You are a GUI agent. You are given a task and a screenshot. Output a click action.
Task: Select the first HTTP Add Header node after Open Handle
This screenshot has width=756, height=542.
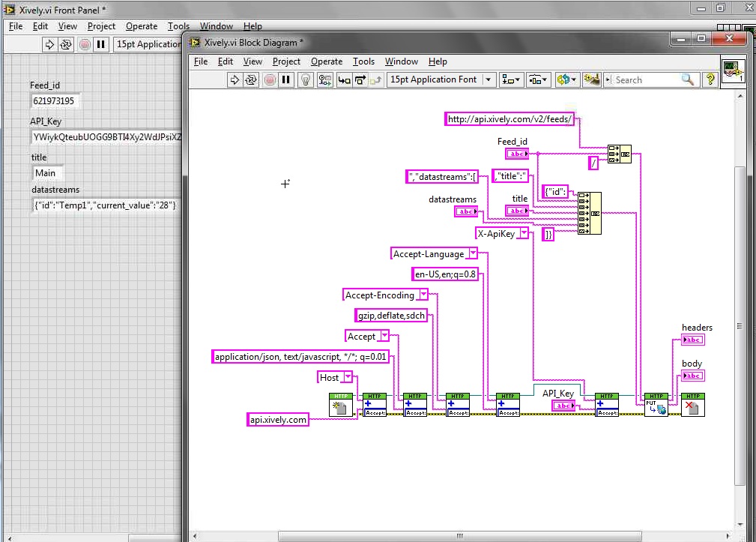pos(375,405)
